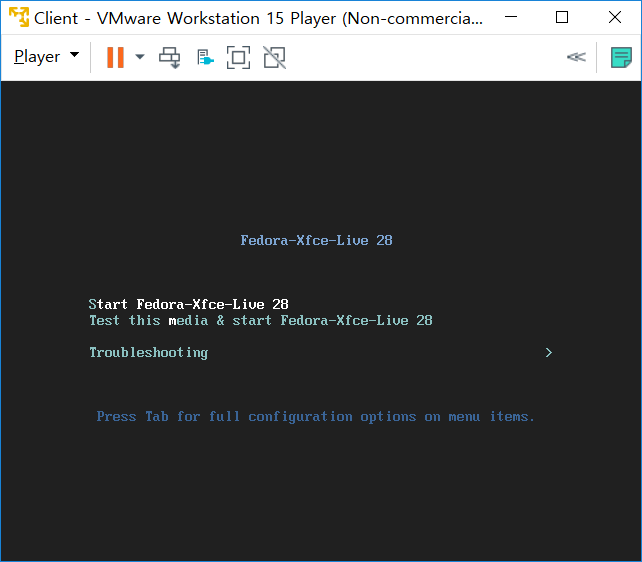Open the Player menu

click(x=46, y=56)
